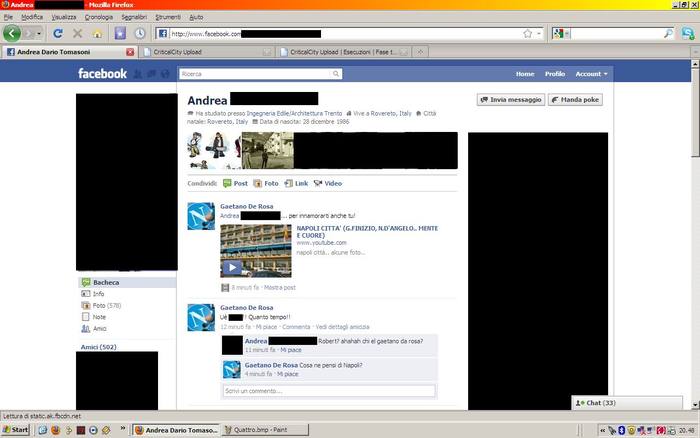This screenshot has width=700, height=438.
Task: Open the History clock toolbar icon
Action: pos(140,33)
